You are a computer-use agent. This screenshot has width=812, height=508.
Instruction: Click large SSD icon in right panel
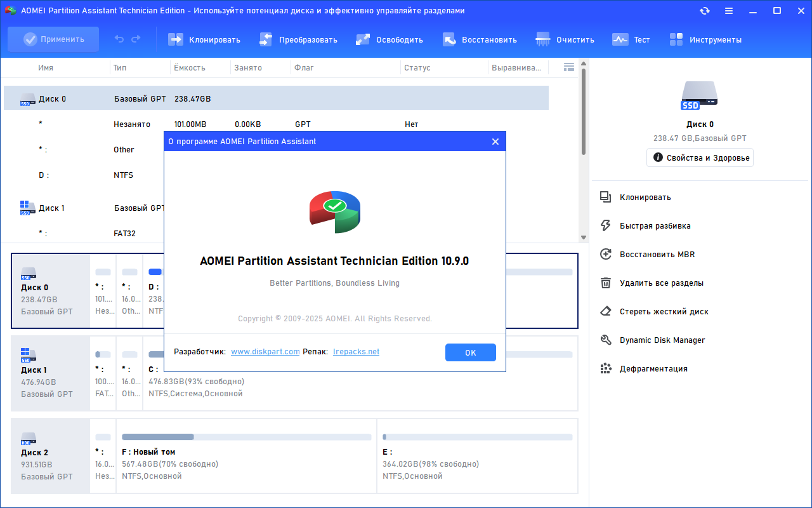coord(700,97)
